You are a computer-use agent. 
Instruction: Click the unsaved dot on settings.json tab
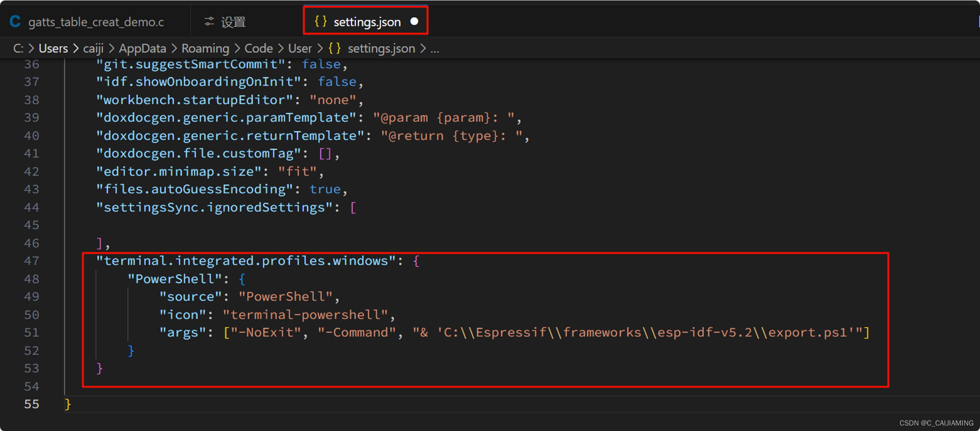click(414, 21)
